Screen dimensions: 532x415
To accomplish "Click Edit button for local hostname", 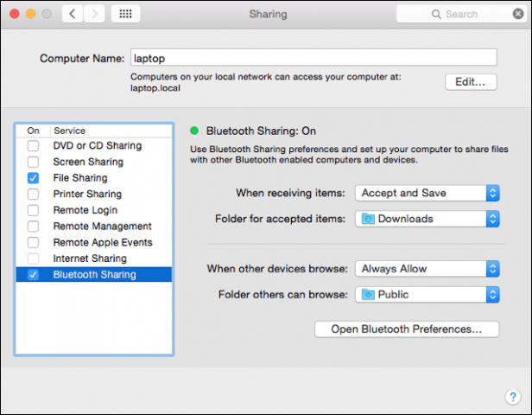I will click(x=471, y=82).
